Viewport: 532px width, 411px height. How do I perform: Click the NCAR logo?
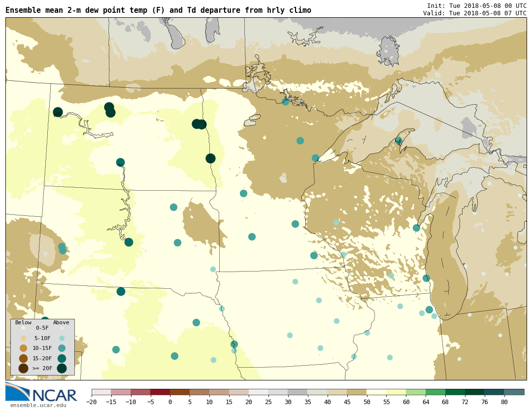click(41, 392)
